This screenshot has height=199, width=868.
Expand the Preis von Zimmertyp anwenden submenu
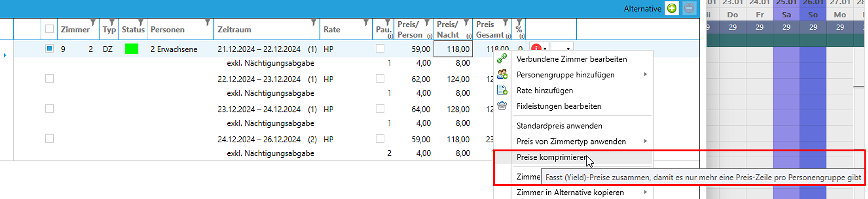[x=645, y=141]
